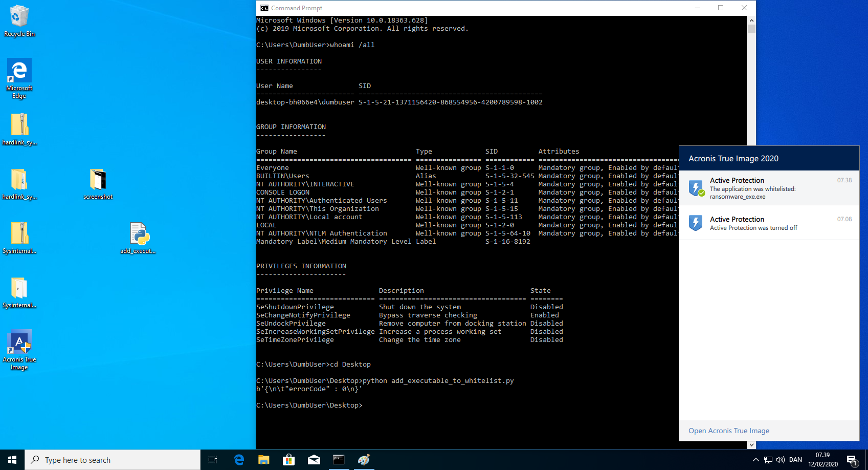Select the add_executable Python script icon

[x=139, y=237]
